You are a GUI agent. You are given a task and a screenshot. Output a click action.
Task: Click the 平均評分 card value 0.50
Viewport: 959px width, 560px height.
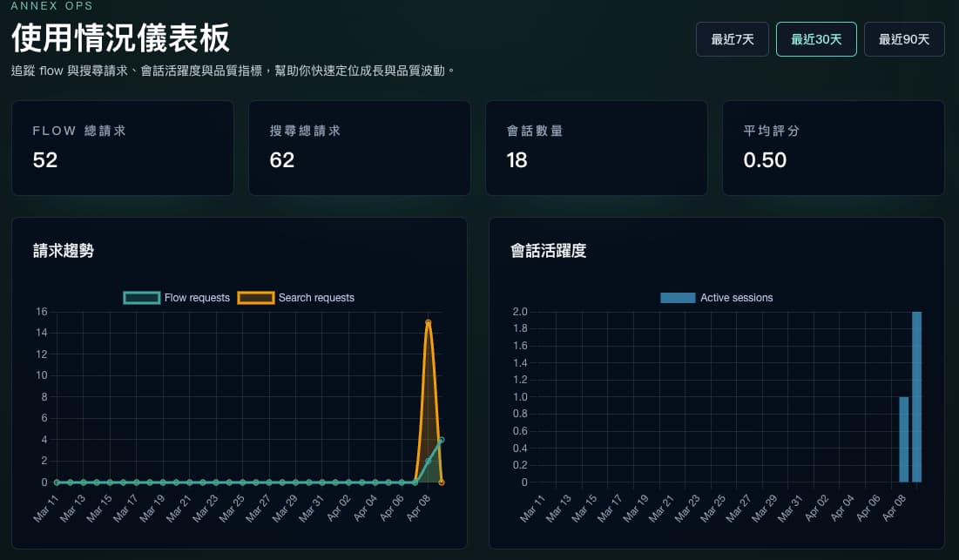click(765, 160)
